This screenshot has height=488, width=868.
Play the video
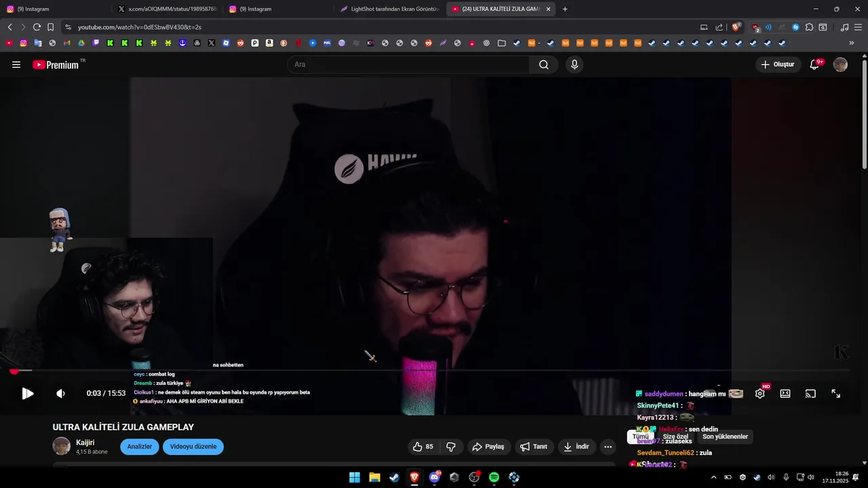pos(28,393)
